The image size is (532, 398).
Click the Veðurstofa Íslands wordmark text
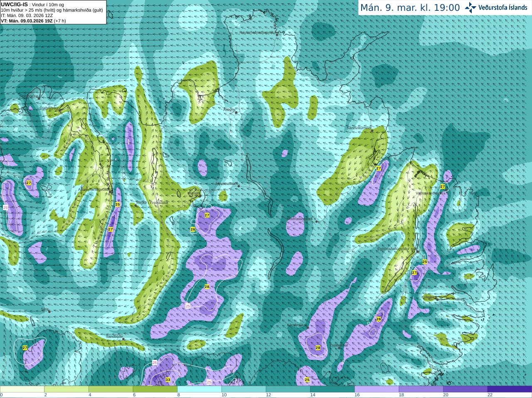tap(502, 7)
